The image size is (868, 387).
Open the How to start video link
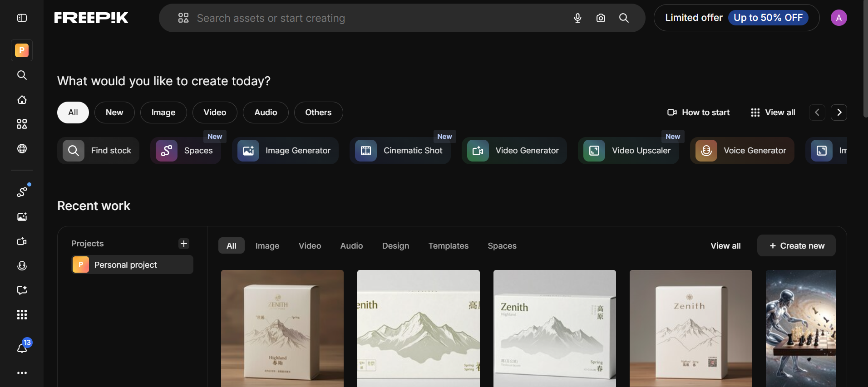click(x=698, y=113)
